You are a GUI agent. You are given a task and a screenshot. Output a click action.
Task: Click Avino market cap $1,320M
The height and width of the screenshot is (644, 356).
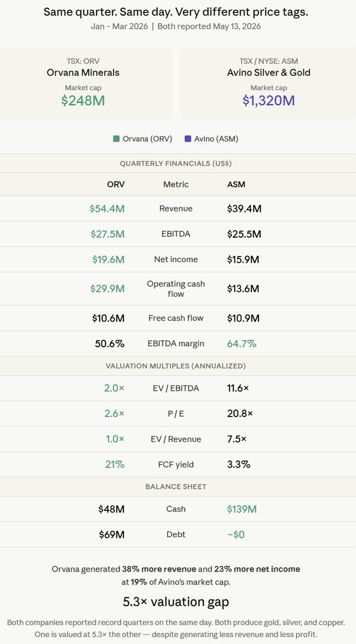(x=269, y=100)
